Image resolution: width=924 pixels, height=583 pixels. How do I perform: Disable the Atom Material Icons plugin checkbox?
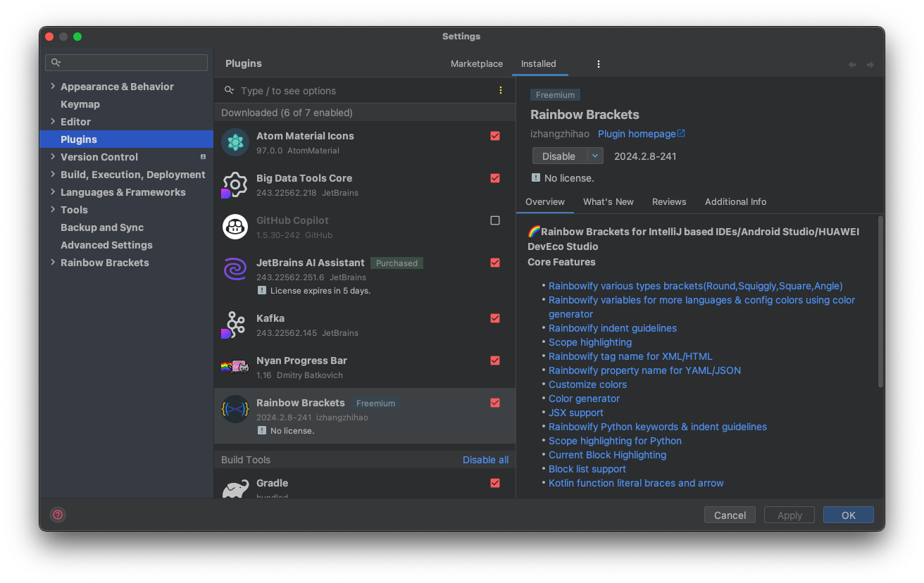coord(495,136)
